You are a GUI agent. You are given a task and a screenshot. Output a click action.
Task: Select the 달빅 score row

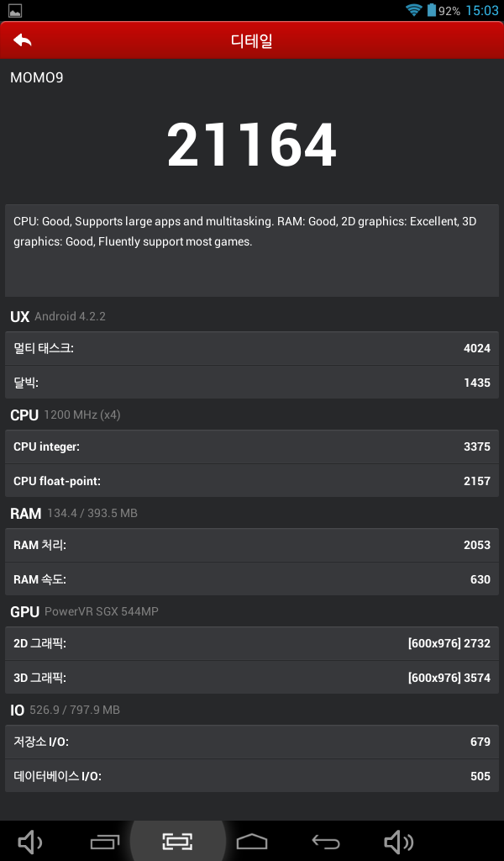pos(252,383)
